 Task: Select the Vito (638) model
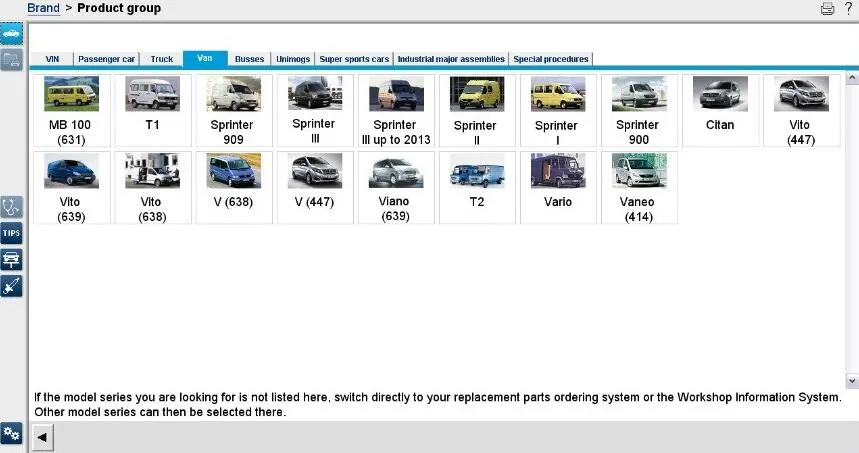click(x=152, y=188)
